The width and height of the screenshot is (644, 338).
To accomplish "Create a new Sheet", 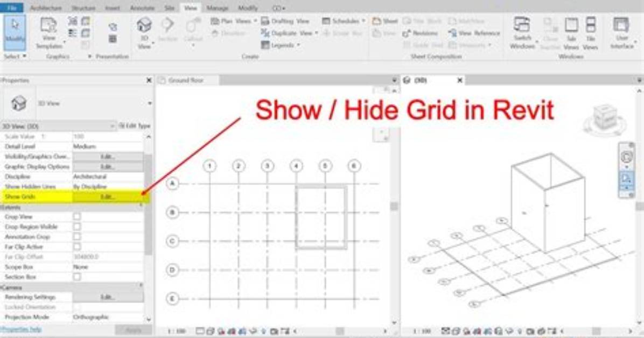I will [x=385, y=21].
